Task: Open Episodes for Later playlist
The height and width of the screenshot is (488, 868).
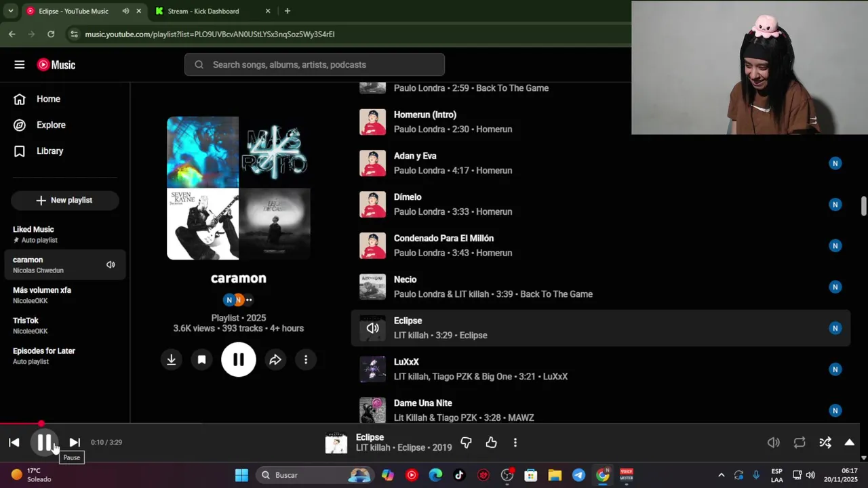Action: coord(64,356)
